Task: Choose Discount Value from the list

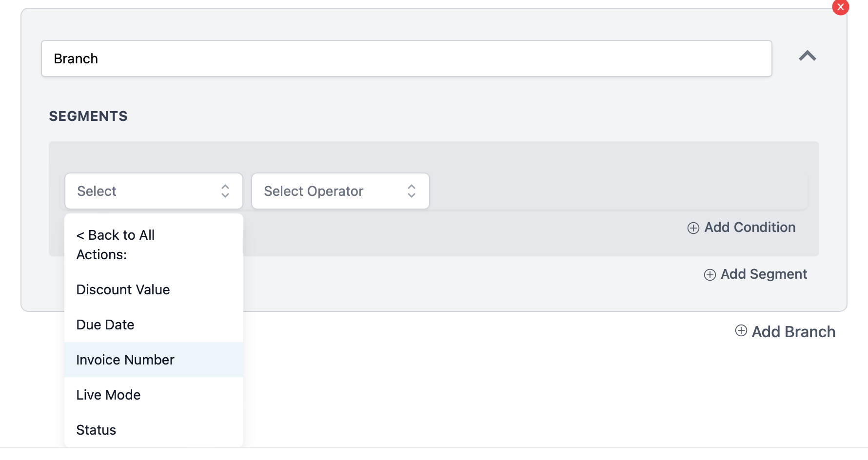Action: click(123, 289)
